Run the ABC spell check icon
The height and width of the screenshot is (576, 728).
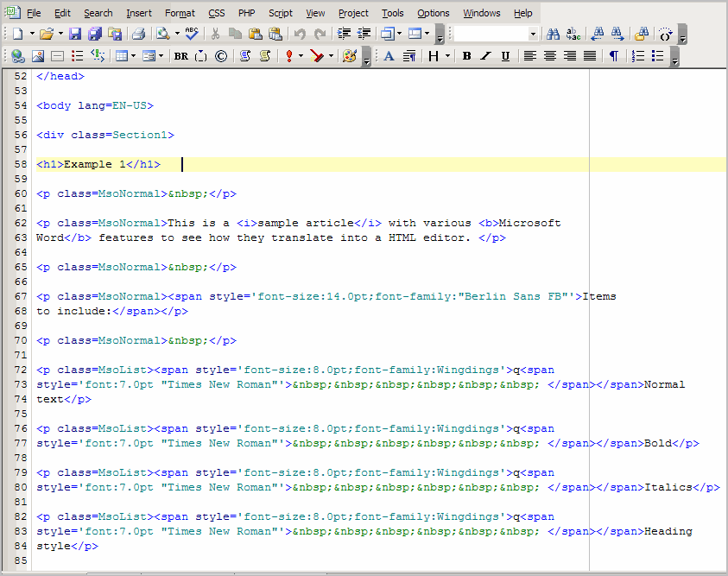pos(192,34)
